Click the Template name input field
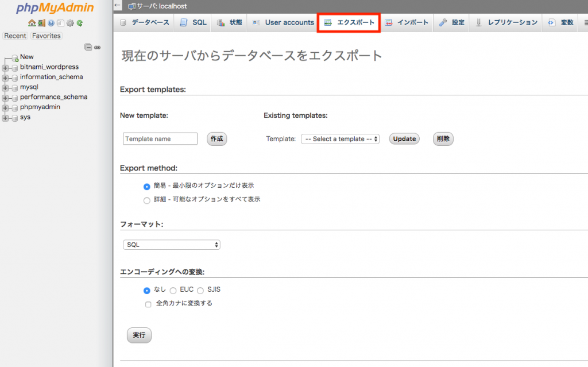The image size is (588, 367). (160, 139)
